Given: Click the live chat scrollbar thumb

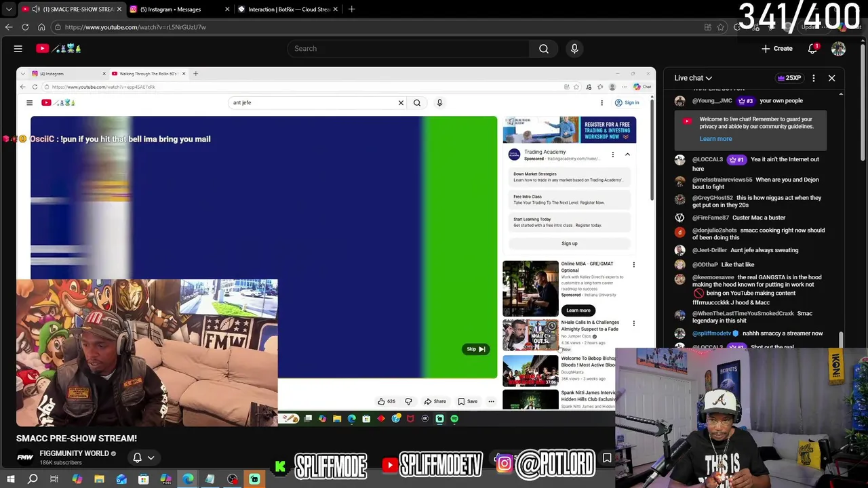Looking at the screenshot, I should (841, 340).
